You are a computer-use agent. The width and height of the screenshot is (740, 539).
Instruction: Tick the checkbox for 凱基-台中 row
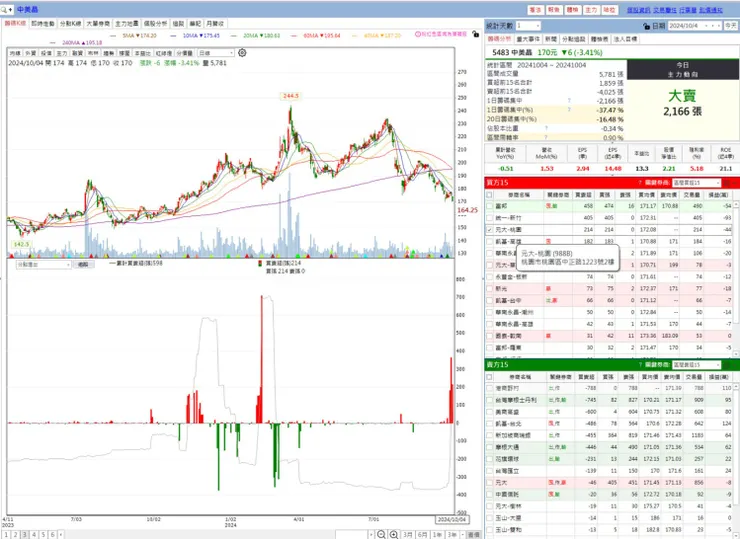pos(489,300)
